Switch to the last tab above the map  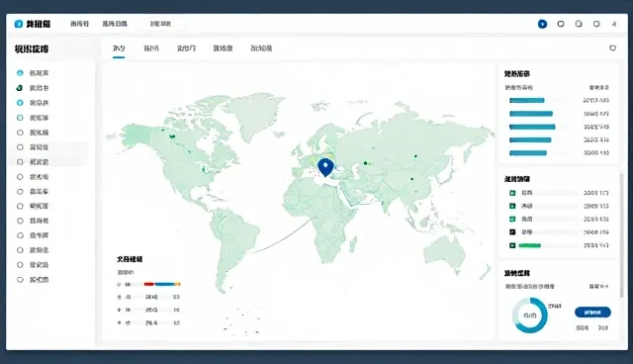[x=261, y=48]
